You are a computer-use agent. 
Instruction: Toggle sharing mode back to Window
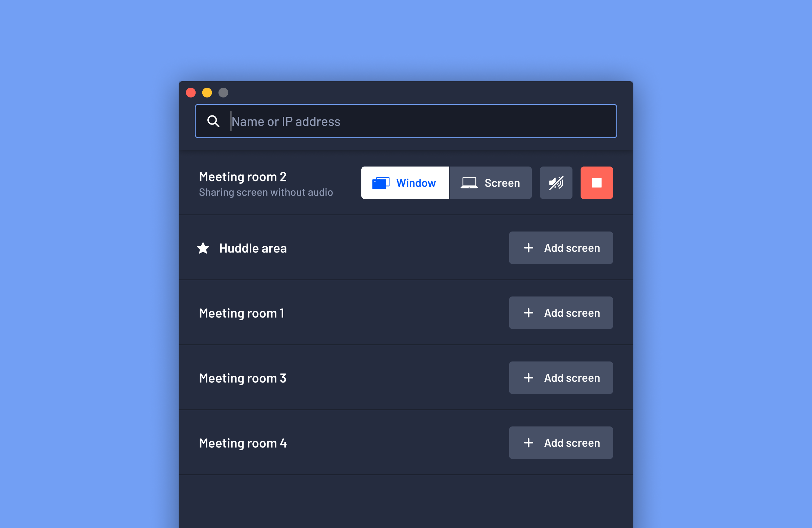coord(405,182)
